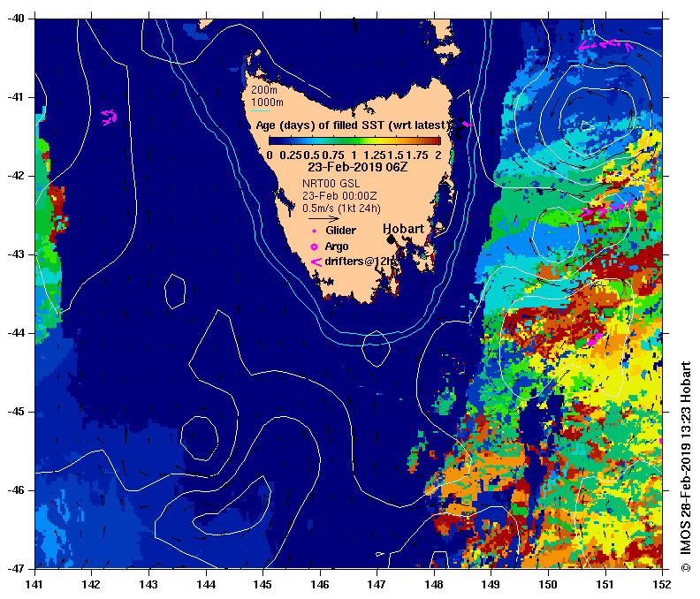Image resolution: width=700 pixels, height=599 pixels.
Task: Click the 1000m cyan contour legend line
Action: click(260, 110)
